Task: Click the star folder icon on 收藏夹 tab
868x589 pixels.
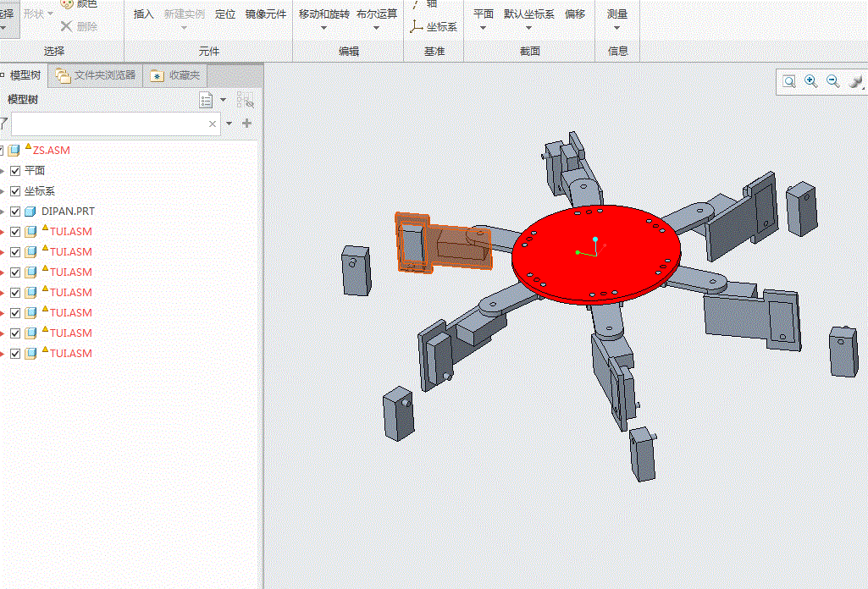Action: (158, 76)
